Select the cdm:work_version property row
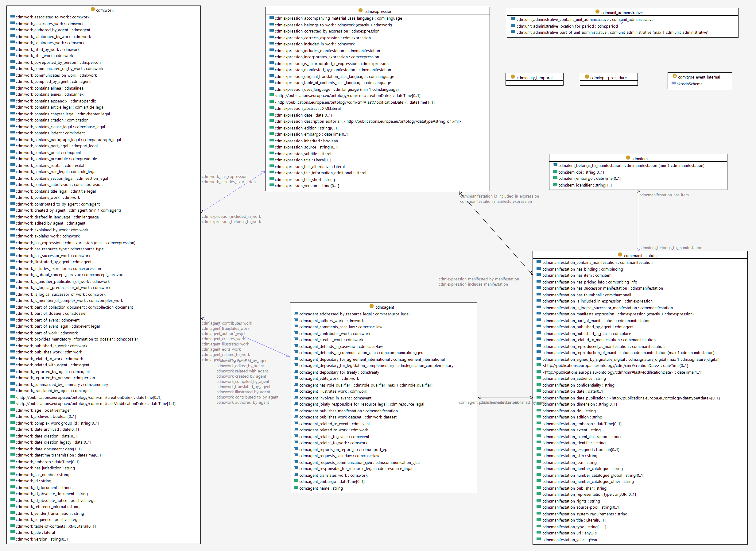This screenshot has width=756, height=551. (42, 539)
